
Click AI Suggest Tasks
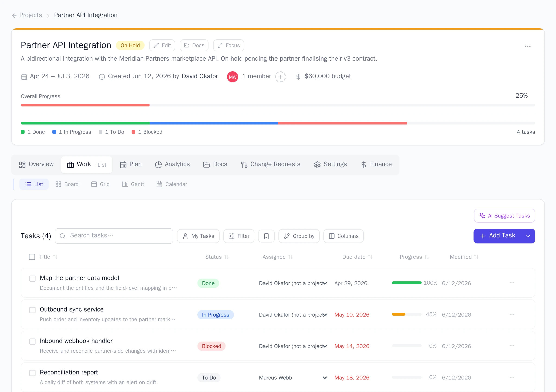(x=505, y=216)
